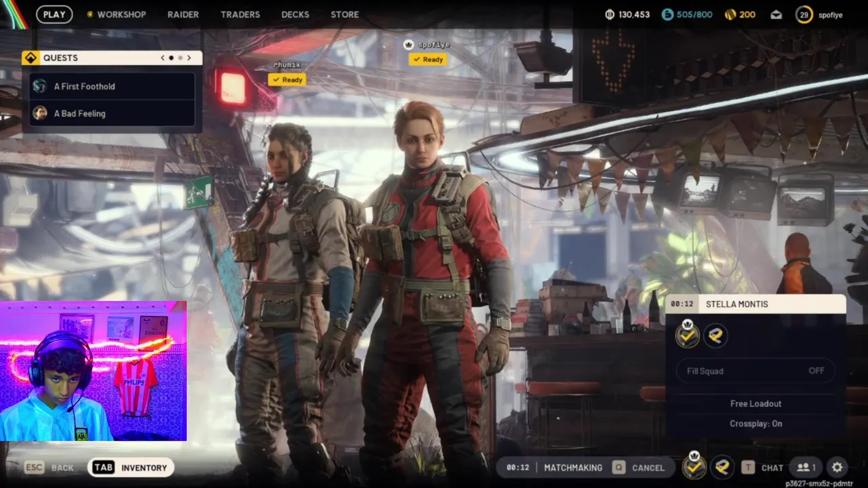The width and height of the screenshot is (868, 488).
Task: Click rhumix Ready badge
Action: (x=287, y=79)
